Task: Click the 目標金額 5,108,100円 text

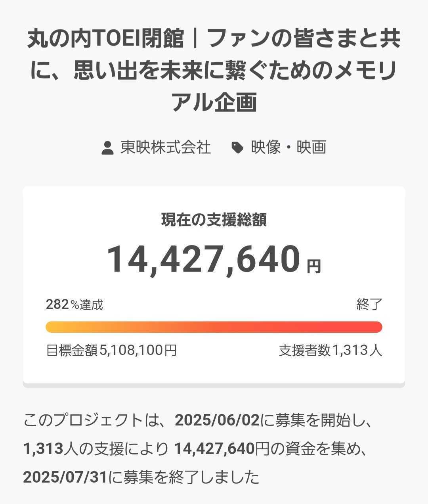Action: pyautogui.click(x=111, y=351)
